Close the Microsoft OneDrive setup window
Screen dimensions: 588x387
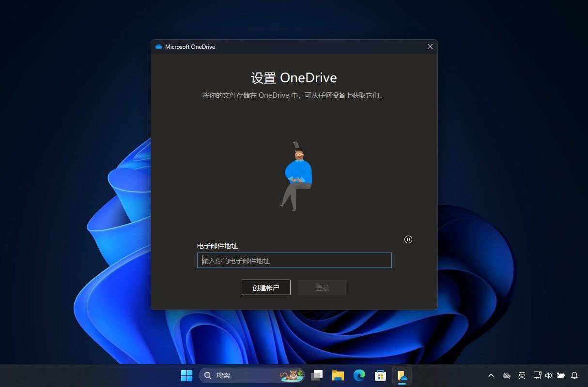click(x=430, y=46)
